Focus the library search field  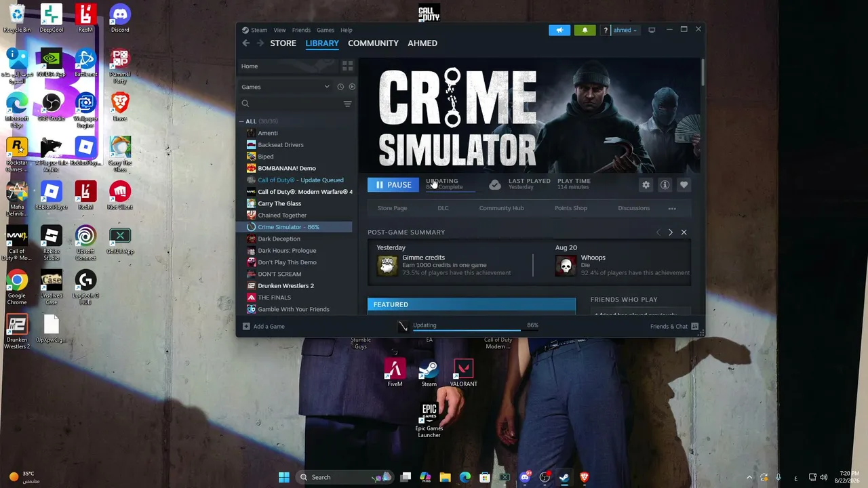click(290, 104)
